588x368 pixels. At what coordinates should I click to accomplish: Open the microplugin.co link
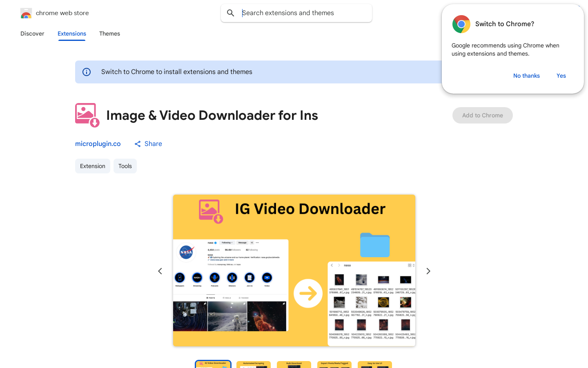(x=98, y=144)
